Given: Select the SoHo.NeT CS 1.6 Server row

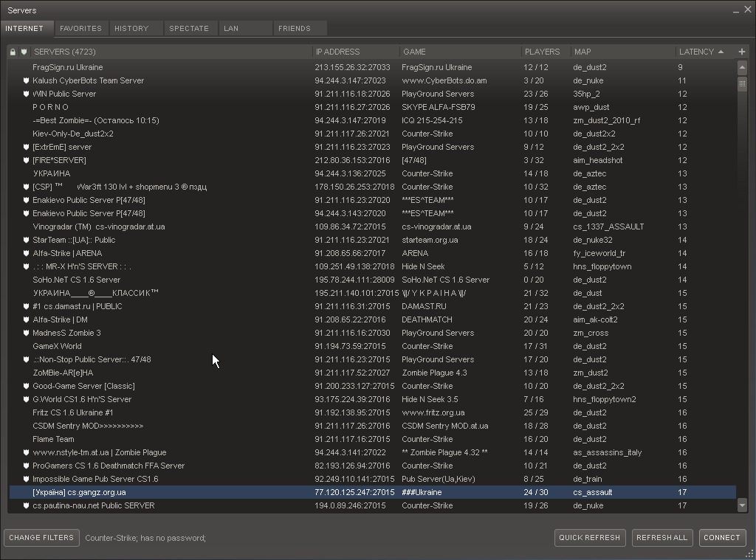Looking at the screenshot, I should 372,280.
